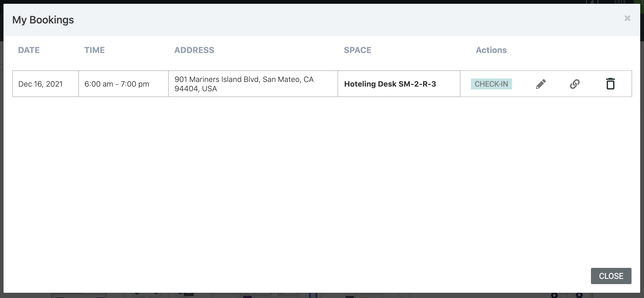Select the circular marker icon in the top bar

[592, 2]
